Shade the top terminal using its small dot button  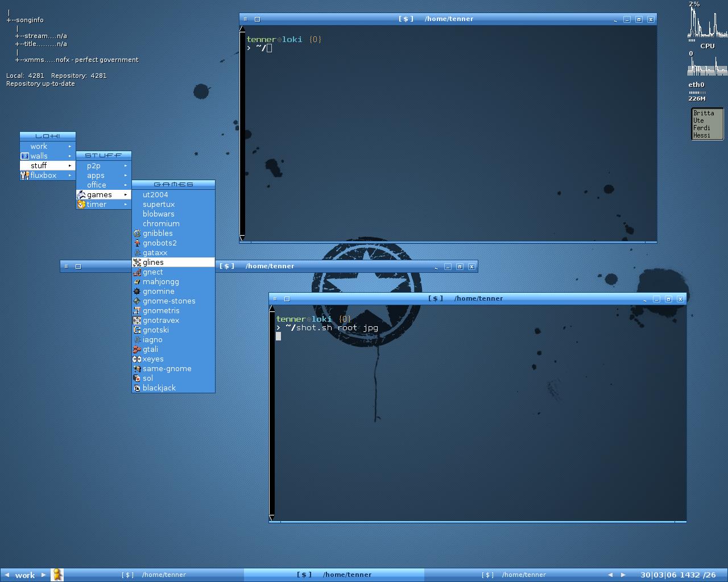pyautogui.click(x=615, y=20)
